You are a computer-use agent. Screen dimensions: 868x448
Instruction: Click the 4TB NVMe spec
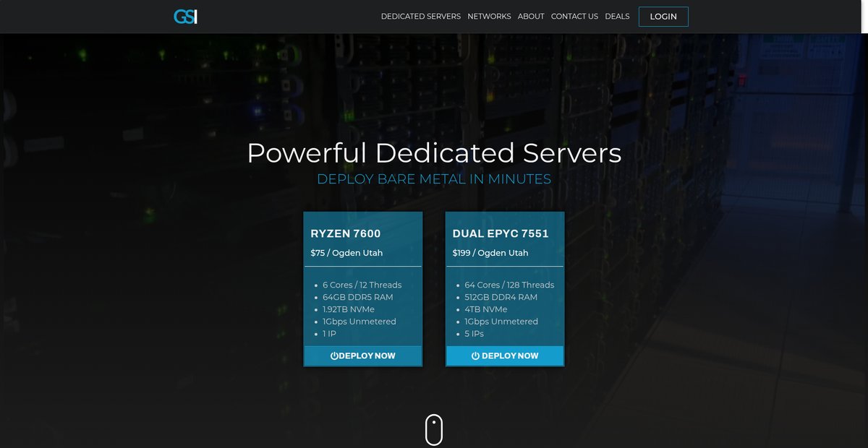(x=486, y=309)
